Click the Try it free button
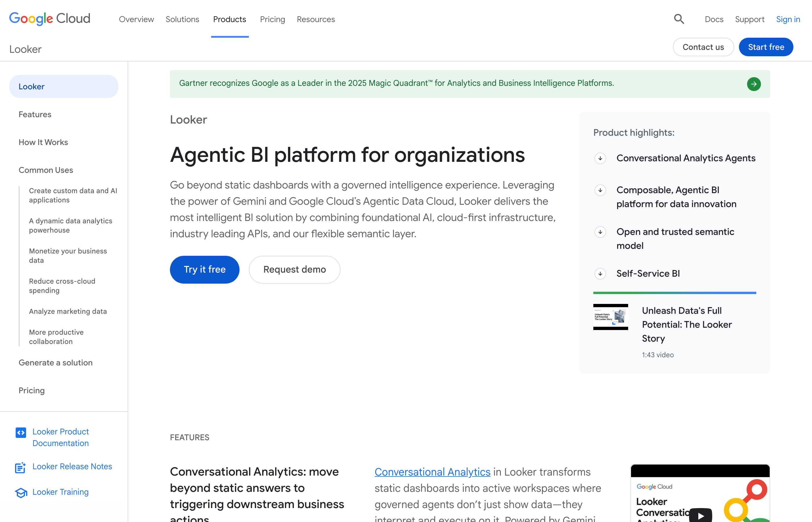This screenshot has width=812, height=522. click(x=204, y=269)
